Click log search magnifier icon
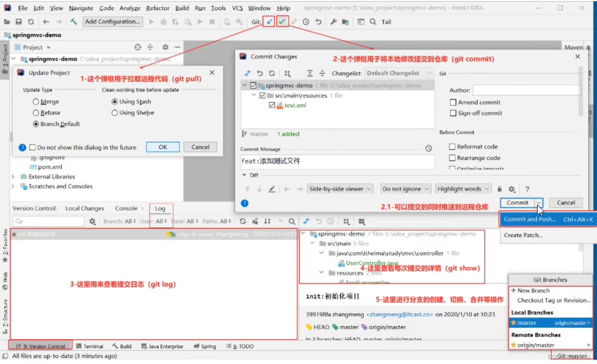The height and width of the screenshot is (364, 597). pyautogui.click(x=292, y=221)
